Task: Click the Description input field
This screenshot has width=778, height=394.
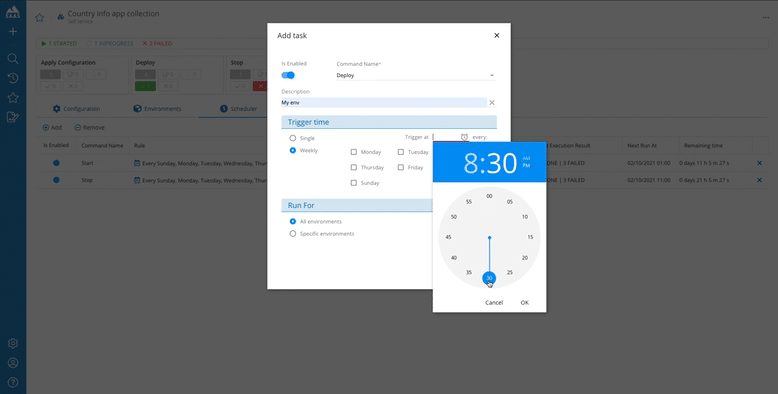Action: [384, 103]
